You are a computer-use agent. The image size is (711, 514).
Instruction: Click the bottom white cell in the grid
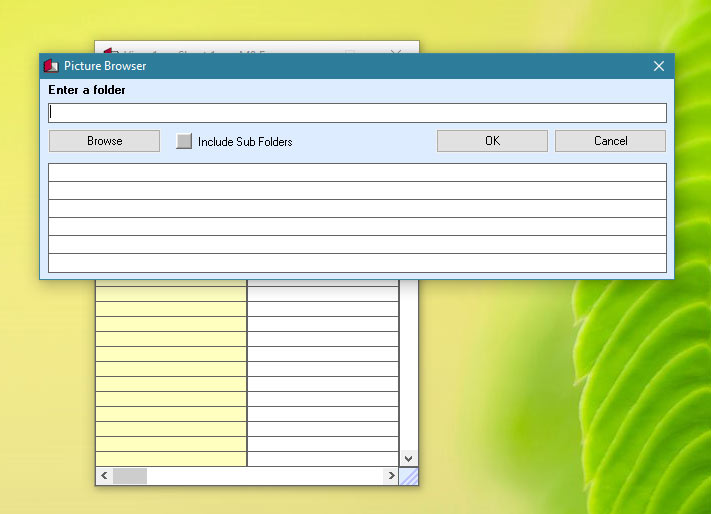[322, 459]
